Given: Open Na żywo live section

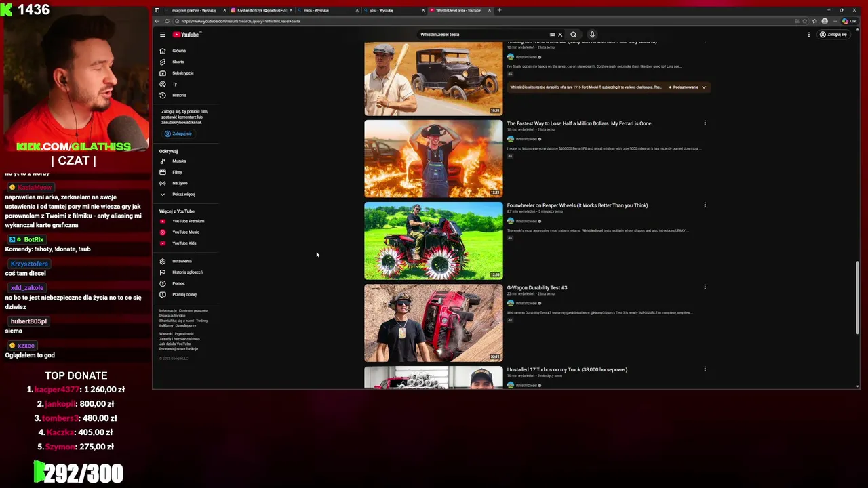Looking at the screenshot, I should (180, 183).
